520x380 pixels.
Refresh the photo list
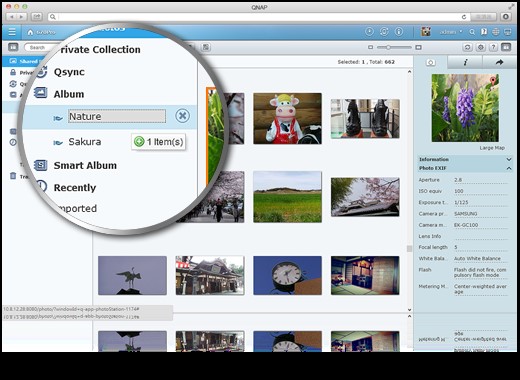coord(467,47)
